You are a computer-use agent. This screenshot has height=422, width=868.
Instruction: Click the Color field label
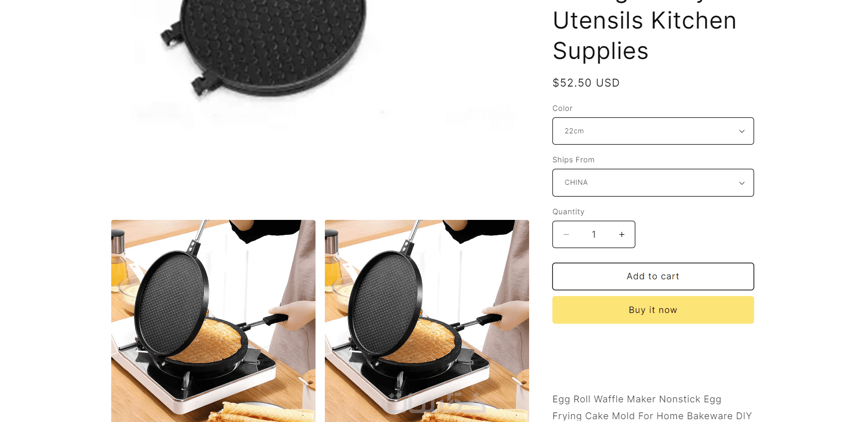(562, 108)
